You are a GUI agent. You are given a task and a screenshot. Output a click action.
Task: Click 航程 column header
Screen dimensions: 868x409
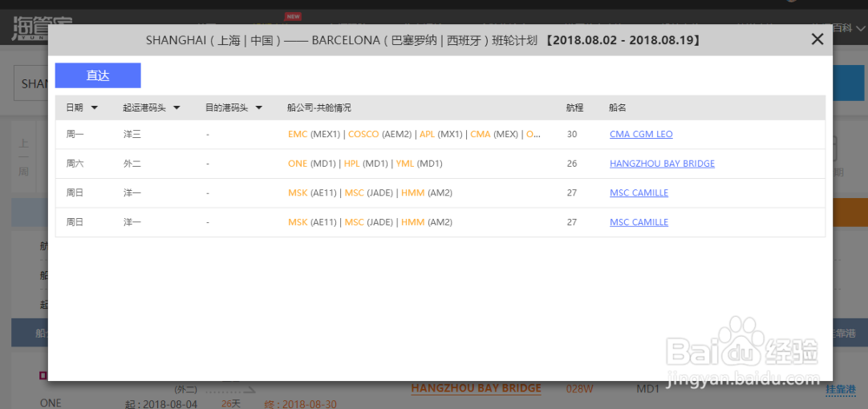point(575,108)
